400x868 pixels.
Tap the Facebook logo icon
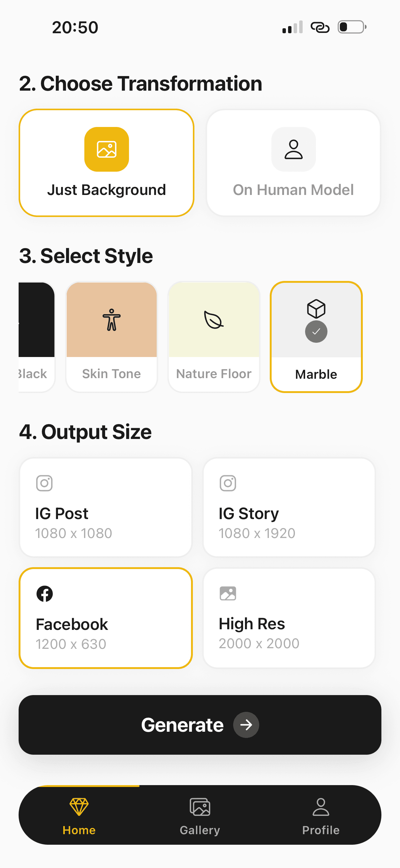[x=45, y=593]
